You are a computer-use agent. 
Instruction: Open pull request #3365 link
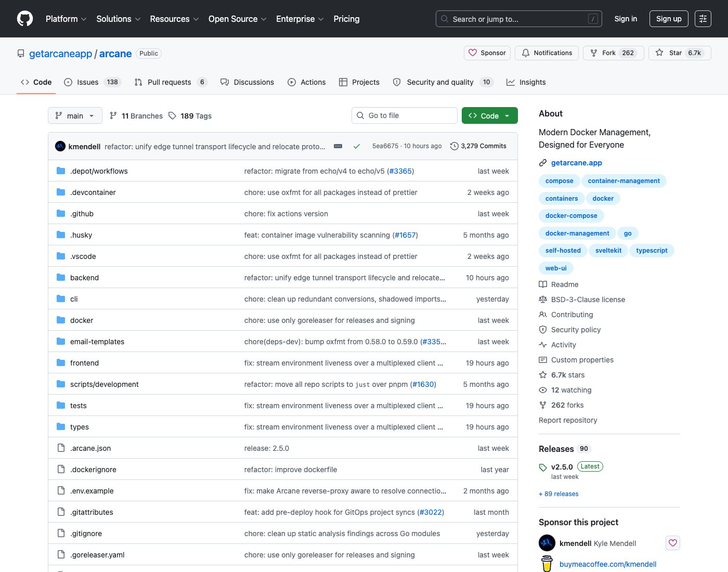(400, 171)
